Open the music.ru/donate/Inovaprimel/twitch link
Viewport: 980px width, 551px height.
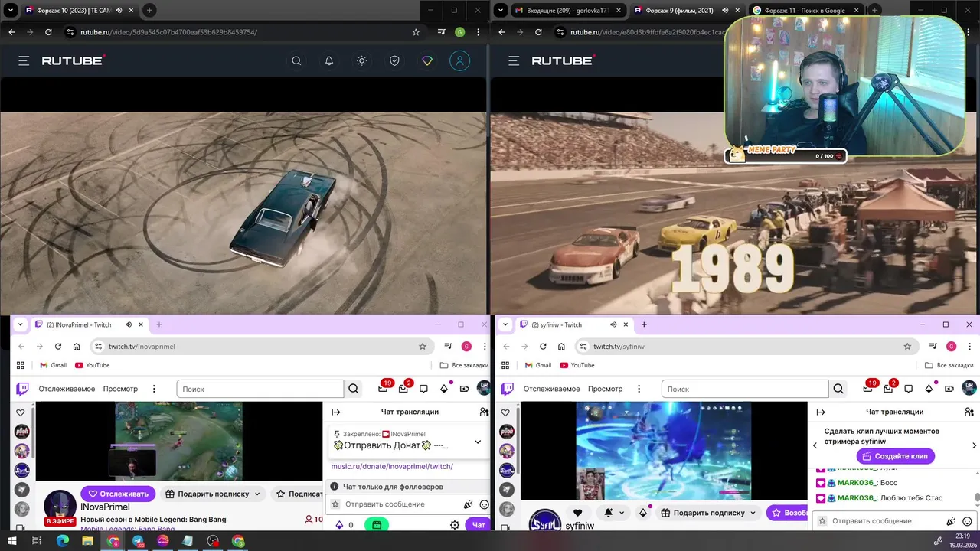click(392, 466)
